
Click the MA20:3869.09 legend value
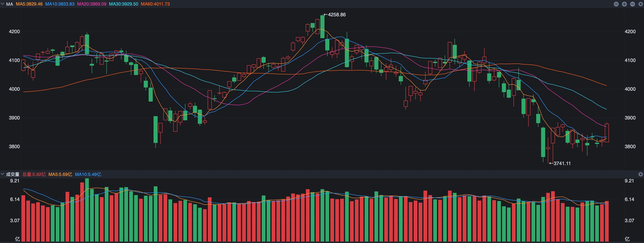click(91, 4)
